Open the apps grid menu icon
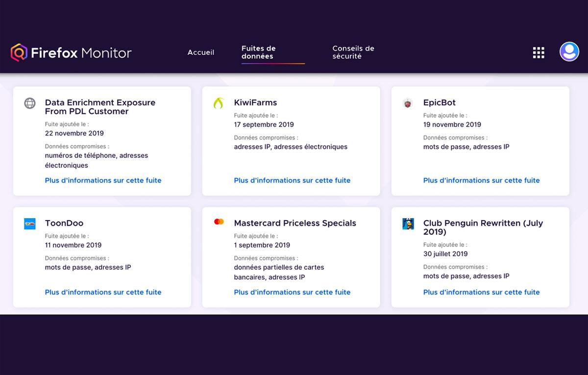 [539, 52]
